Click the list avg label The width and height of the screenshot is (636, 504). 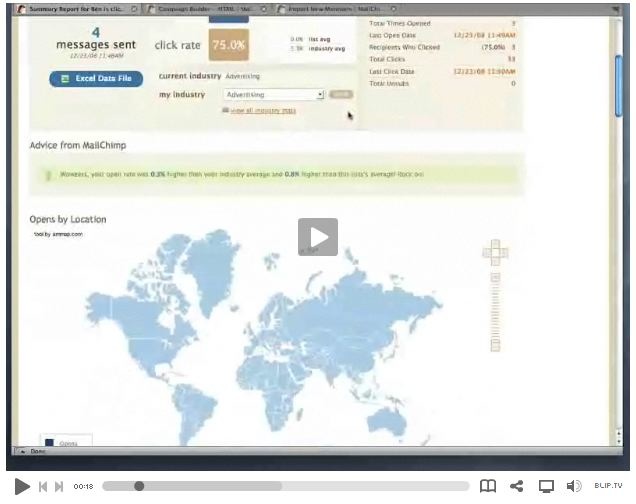[319, 39]
